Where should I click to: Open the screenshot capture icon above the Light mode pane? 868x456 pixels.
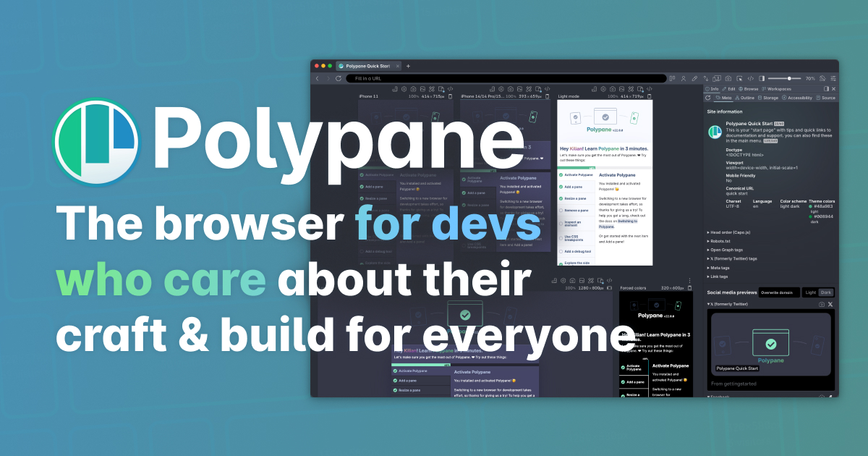click(613, 89)
